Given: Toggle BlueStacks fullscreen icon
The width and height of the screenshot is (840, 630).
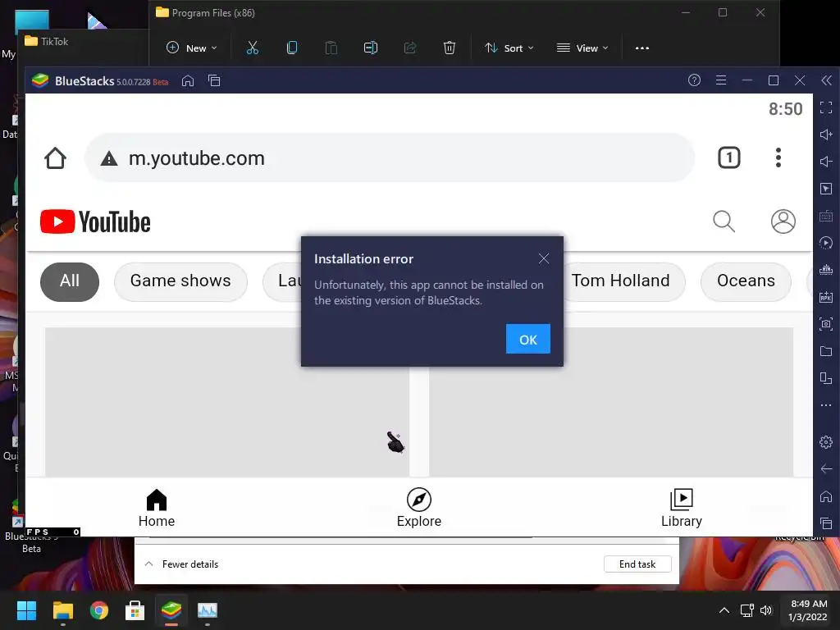Looking at the screenshot, I should click(826, 107).
